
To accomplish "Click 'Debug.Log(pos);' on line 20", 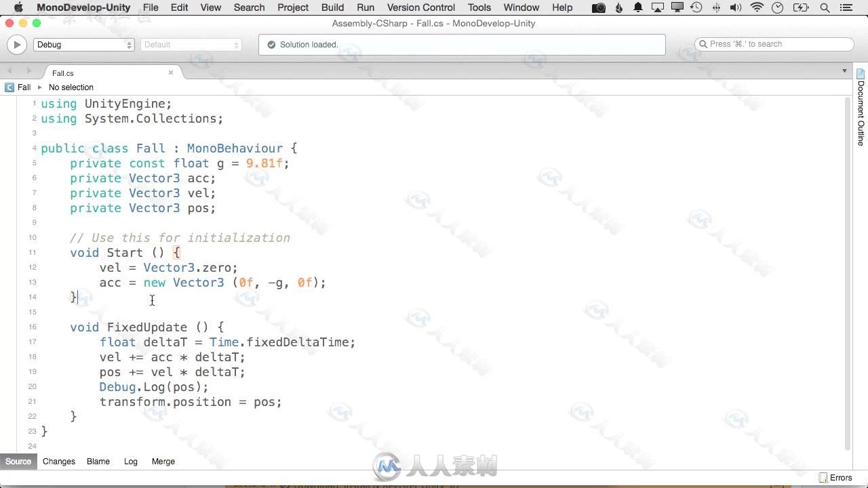I will [154, 387].
